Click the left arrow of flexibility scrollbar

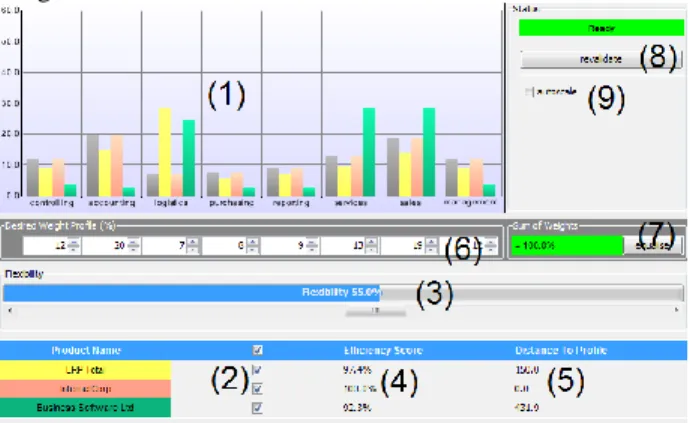coord(10,310)
